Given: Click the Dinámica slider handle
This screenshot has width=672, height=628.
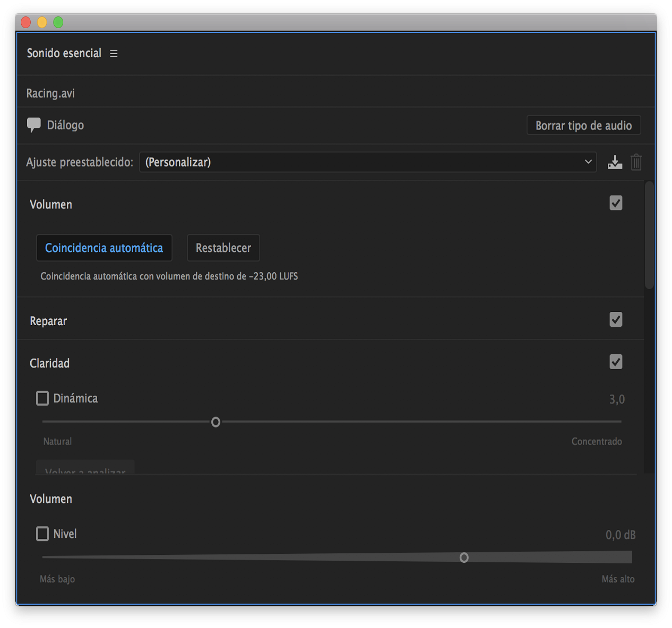Looking at the screenshot, I should coord(216,422).
